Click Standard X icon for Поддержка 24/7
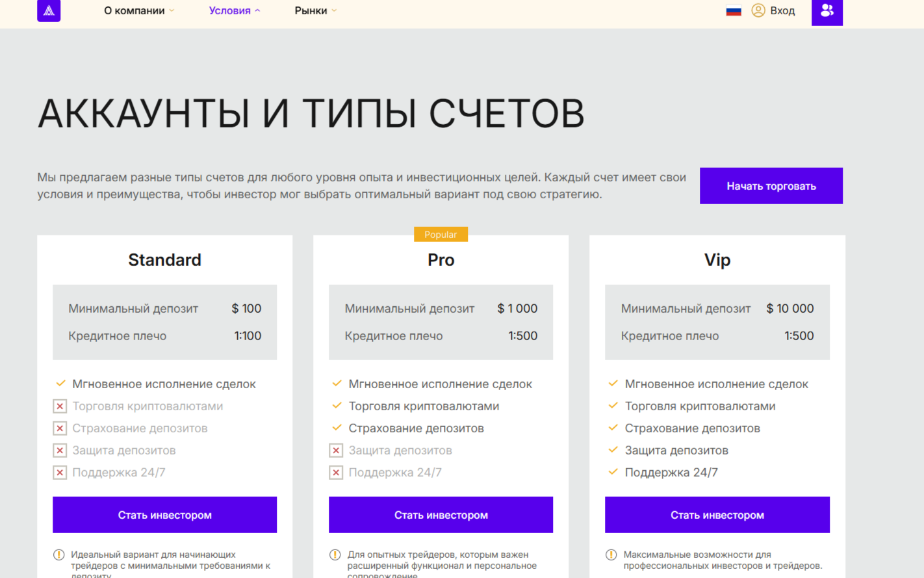The width and height of the screenshot is (924, 578). pyautogui.click(x=60, y=473)
